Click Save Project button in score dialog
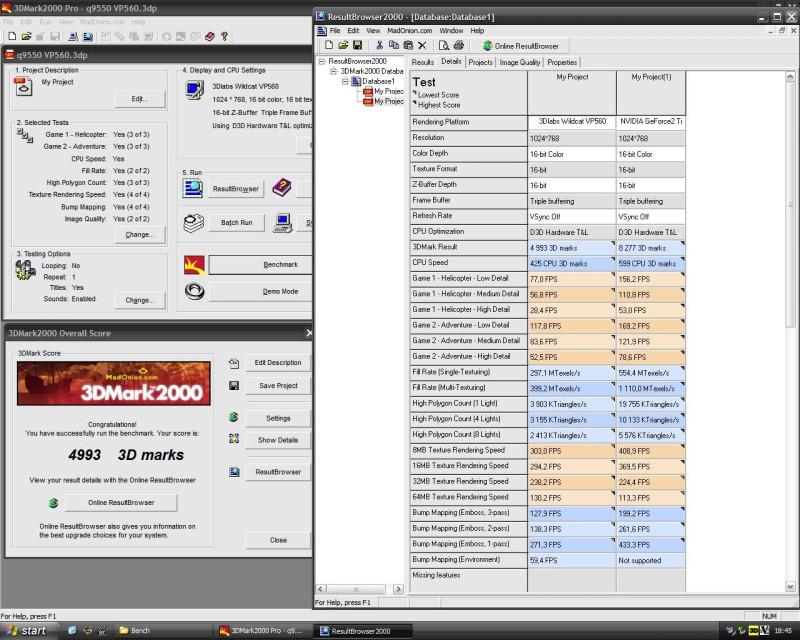The width and height of the screenshot is (800, 640). pos(278,386)
